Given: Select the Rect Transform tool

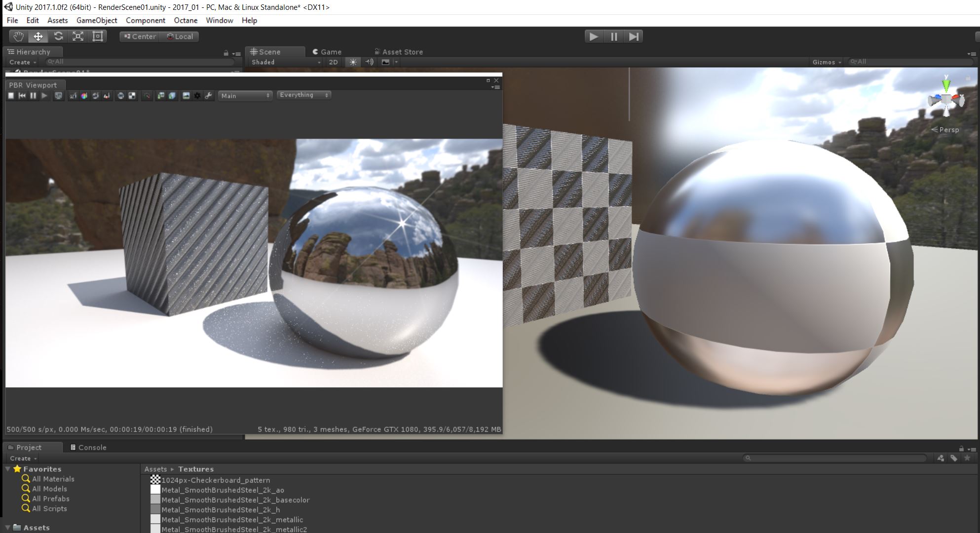Looking at the screenshot, I should click(98, 37).
